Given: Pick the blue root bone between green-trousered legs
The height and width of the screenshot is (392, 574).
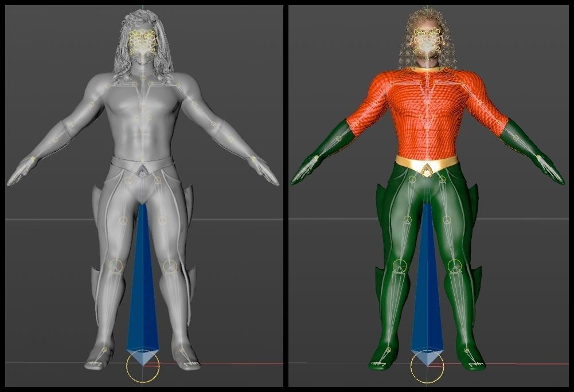Looking at the screenshot, I should pyautogui.click(x=427, y=284).
